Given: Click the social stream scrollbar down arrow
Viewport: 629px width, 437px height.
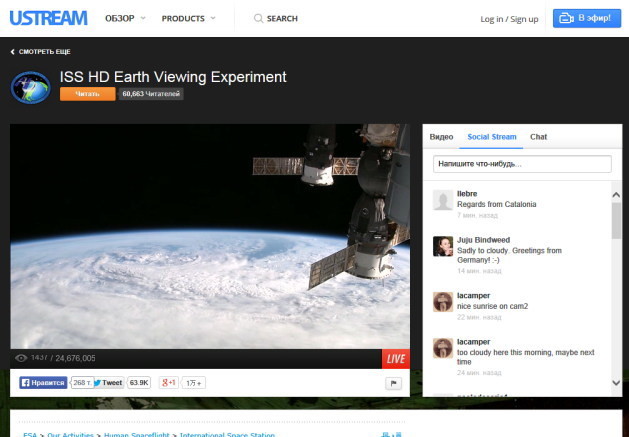Looking at the screenshot, I should [616, 383].
